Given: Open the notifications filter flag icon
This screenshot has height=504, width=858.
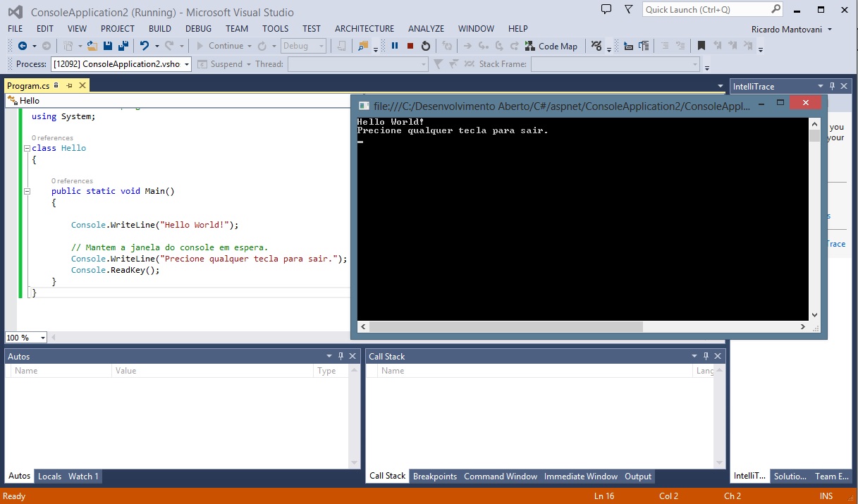Looking at the screenshot, I should (x=628, y=9).
